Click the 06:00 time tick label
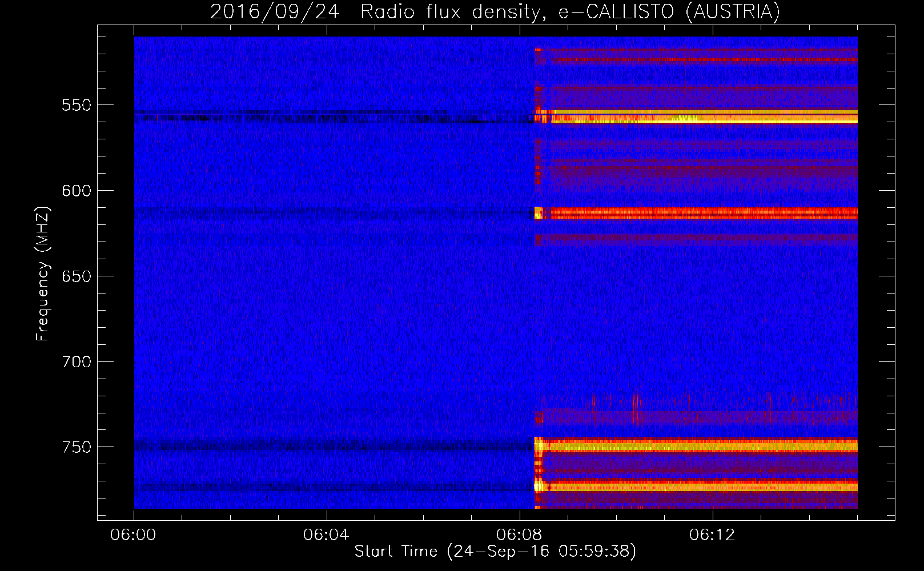 point(133,535)
